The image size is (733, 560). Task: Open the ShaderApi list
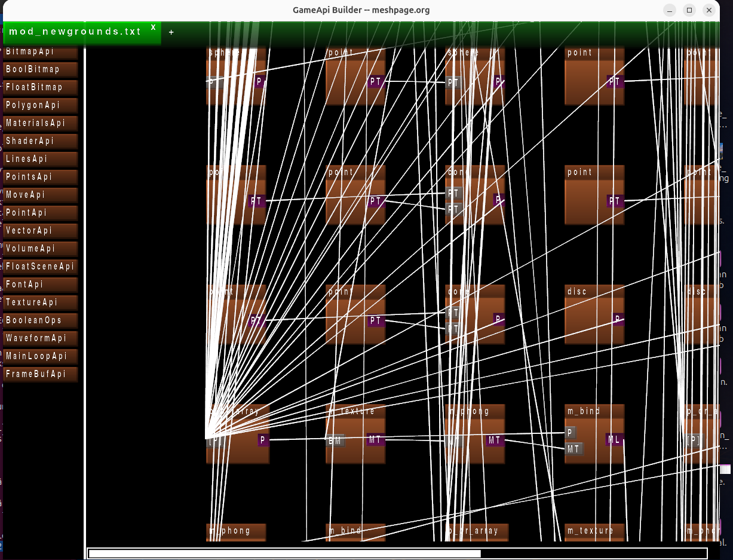(40, 141)
